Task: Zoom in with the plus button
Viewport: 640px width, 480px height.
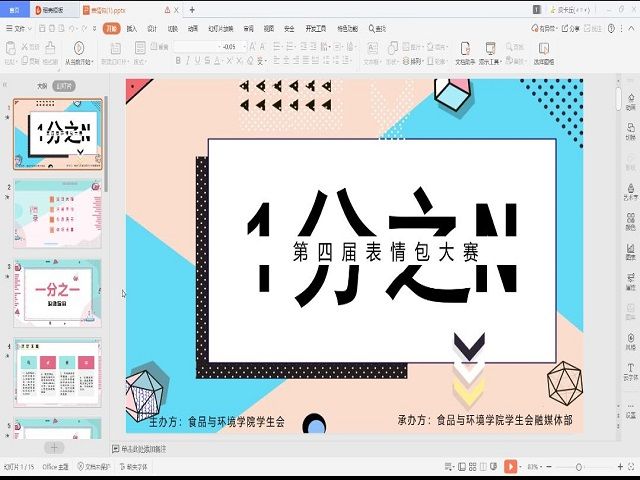Action: [620, 466]
